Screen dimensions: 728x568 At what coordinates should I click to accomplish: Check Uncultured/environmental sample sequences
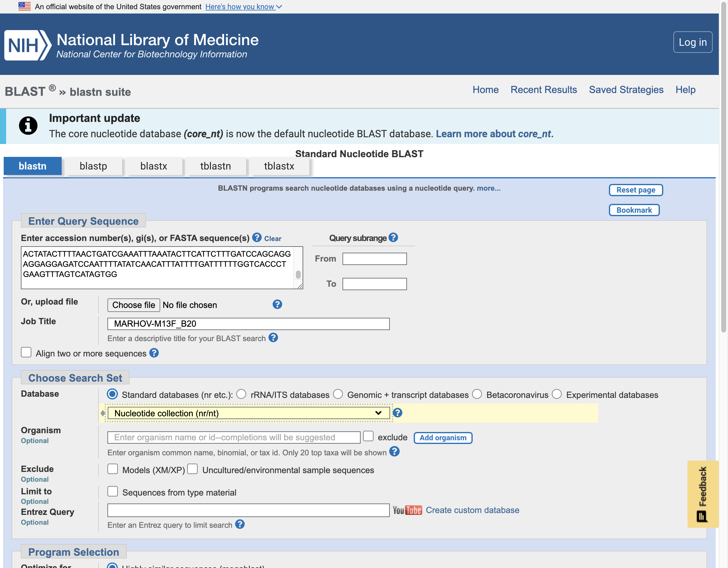[x=193, y=469]
